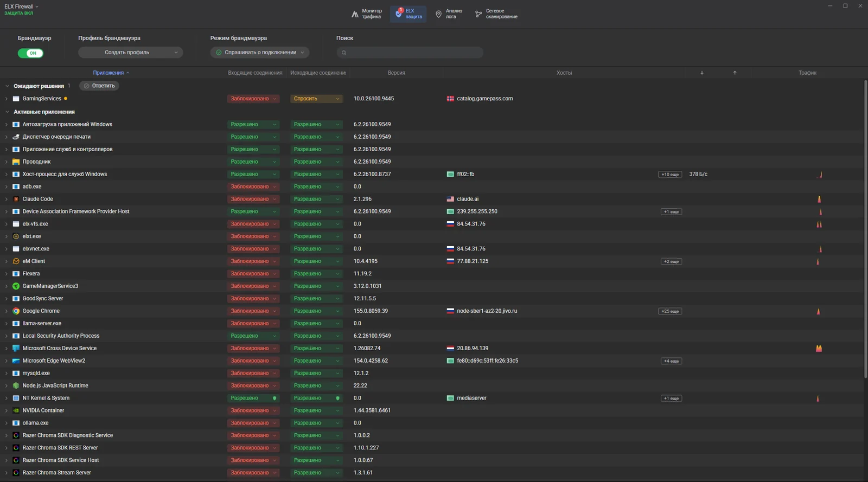The width and height of the screenshot is (868, 482).
Task: Change Claude Code incoming connection rule
Action: pos(253,199)
